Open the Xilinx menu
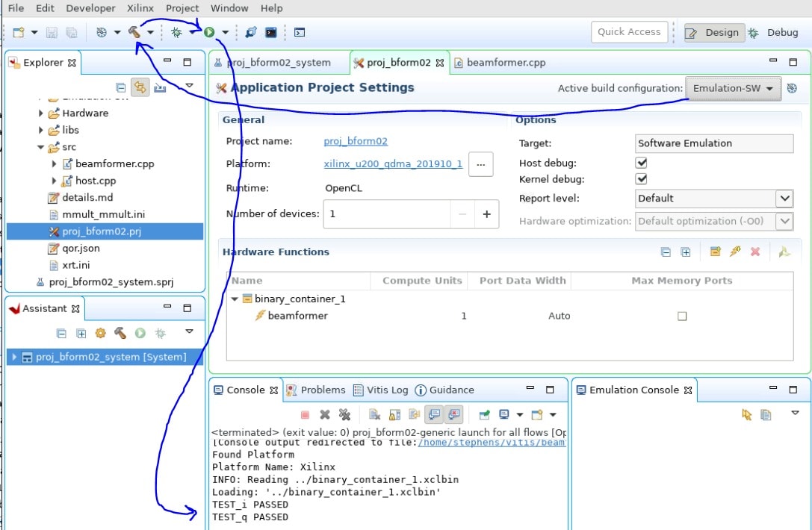This screenshot has width=812, height=530. pos(140,8)
